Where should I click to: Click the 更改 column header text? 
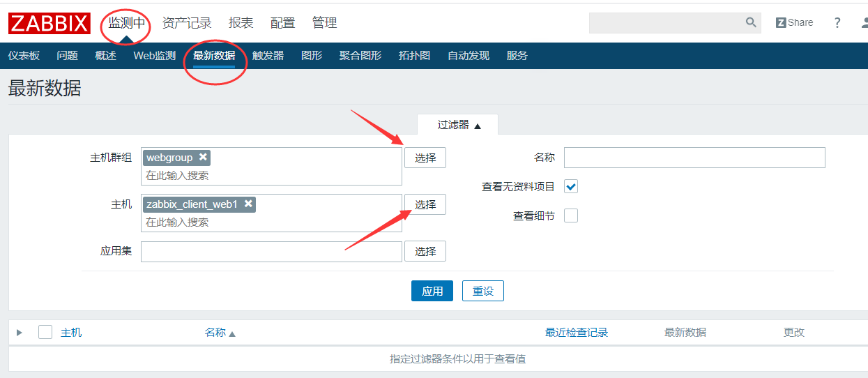(x=794, y=333)
